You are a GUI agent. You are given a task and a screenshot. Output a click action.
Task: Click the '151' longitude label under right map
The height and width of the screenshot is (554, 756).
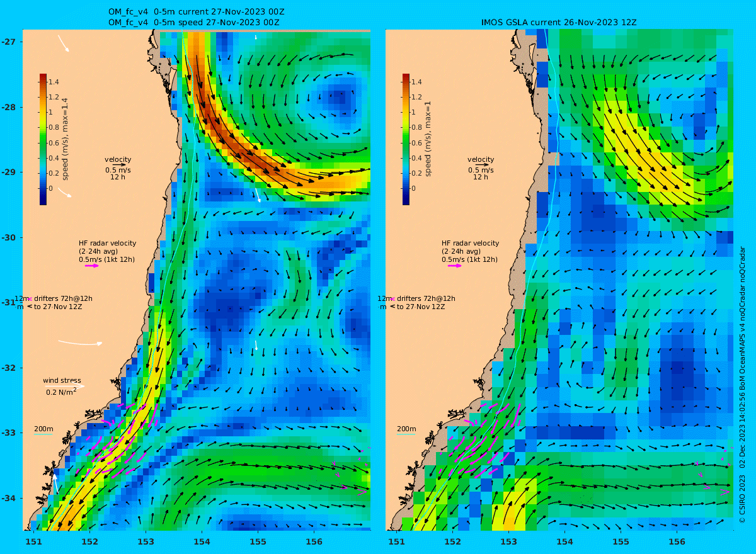(396, 541)
